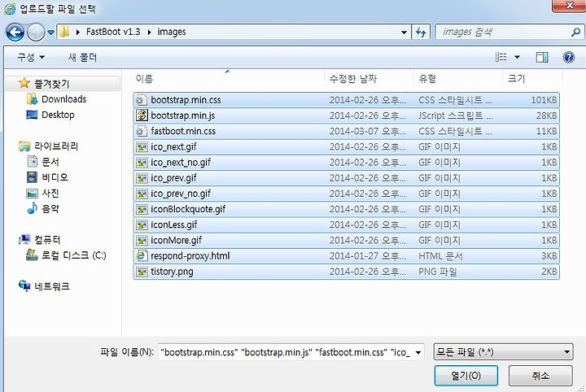Select the file name iconBlockquote.gif

(x=188, y=209)
